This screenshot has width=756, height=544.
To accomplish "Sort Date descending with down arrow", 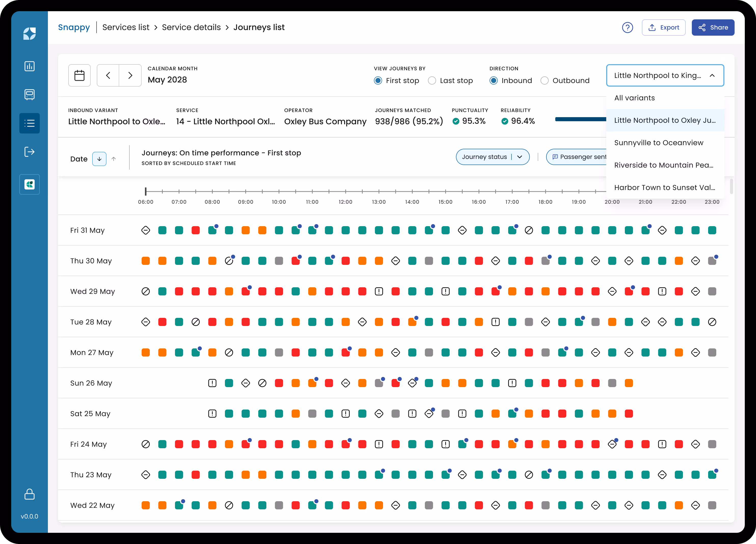I will 99,159.
